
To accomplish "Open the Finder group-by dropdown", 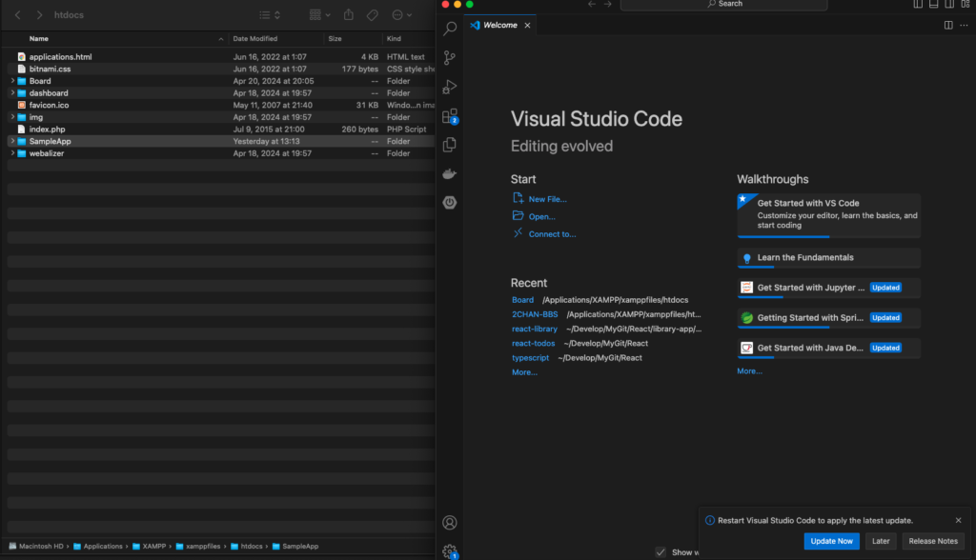I will [x=319, y=15].
